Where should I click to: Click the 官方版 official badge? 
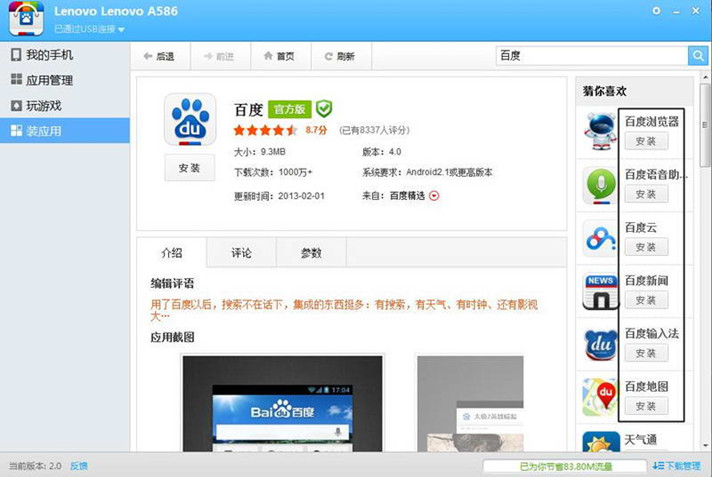tap(290, 109)
